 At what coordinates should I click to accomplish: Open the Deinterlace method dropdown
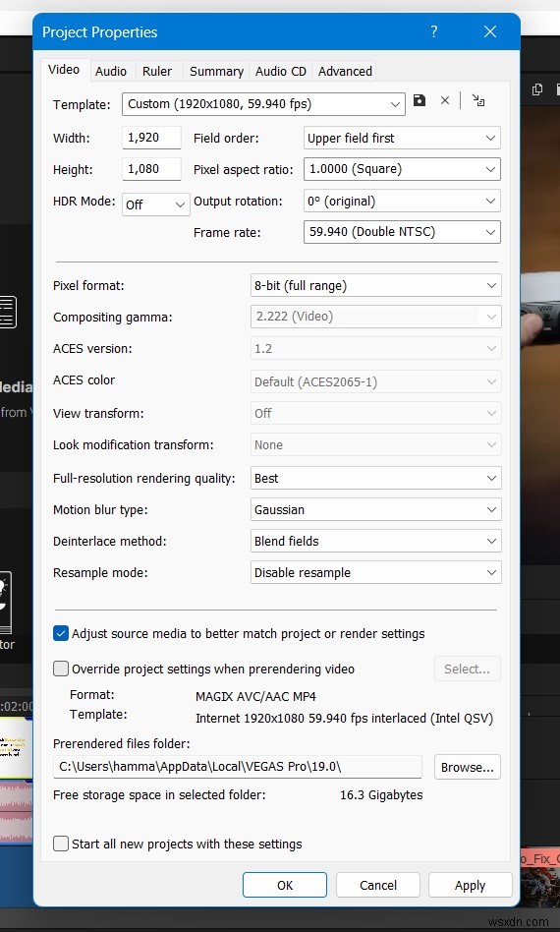pos(376,541)
